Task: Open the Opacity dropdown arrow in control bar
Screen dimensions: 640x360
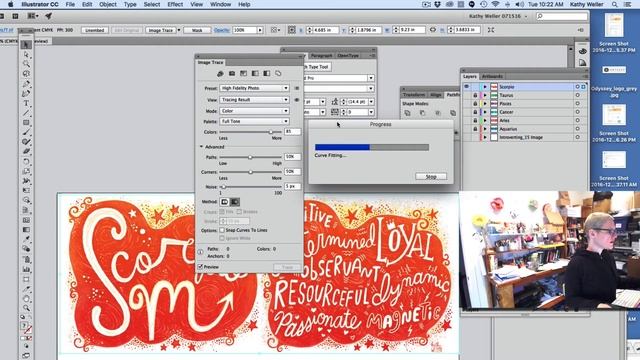Action: pos(260,30)
